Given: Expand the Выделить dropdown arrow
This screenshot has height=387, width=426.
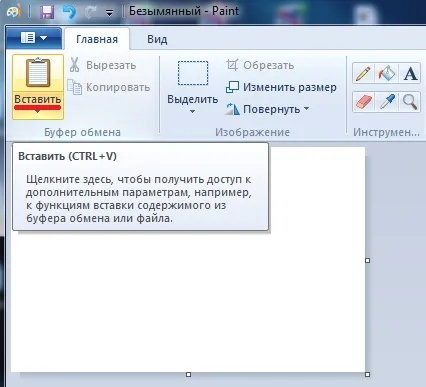Looking at the screenshot, I should tap(192, 112).
